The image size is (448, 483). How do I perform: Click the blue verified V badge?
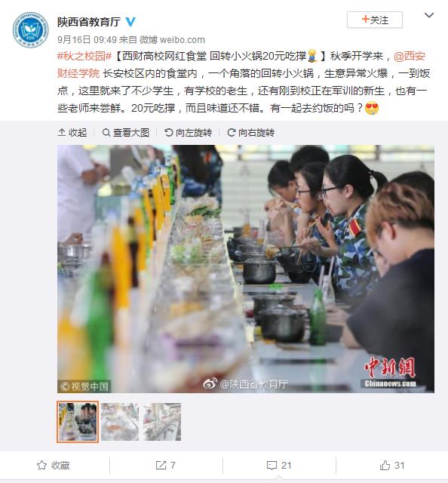pos(130,22)
